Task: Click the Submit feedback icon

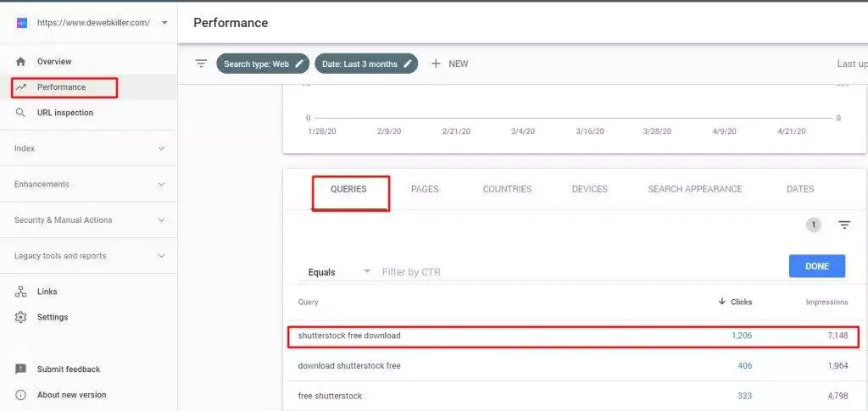Action: click(20, 369)
